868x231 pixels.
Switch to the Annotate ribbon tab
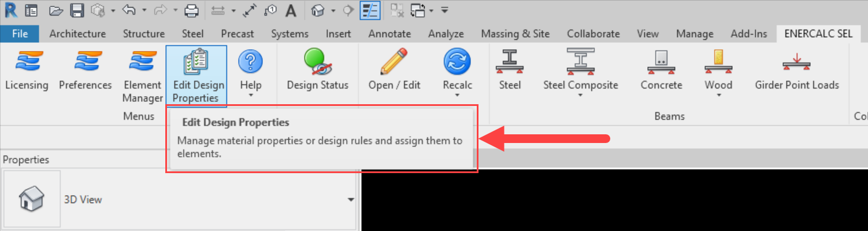click(x=390, y=34)
